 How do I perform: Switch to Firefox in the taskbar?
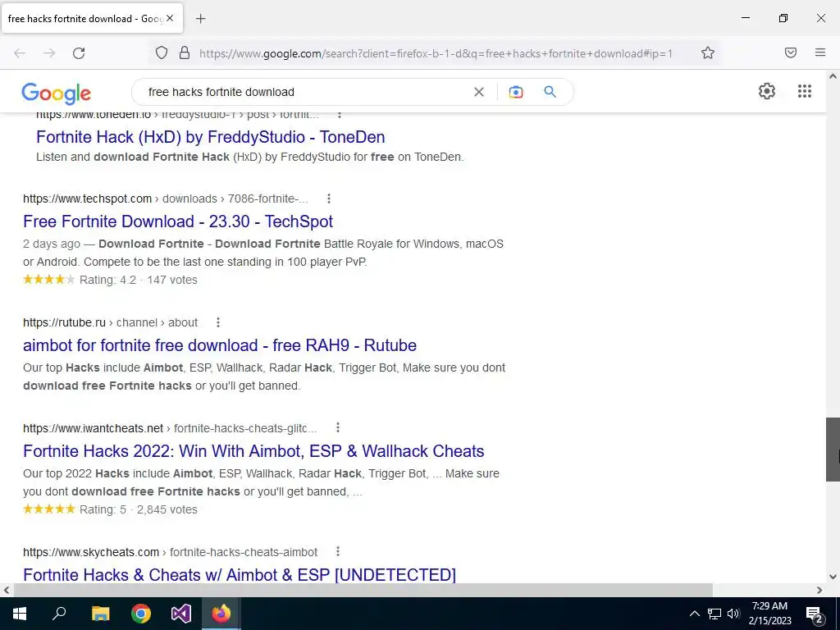221,614
